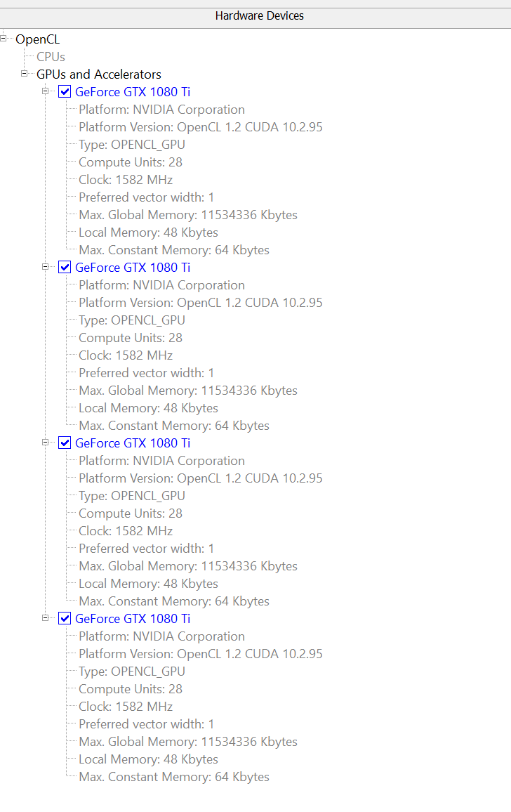Click the Hardware Devices panel header
The image size is (511, 812).
(259, 15)
